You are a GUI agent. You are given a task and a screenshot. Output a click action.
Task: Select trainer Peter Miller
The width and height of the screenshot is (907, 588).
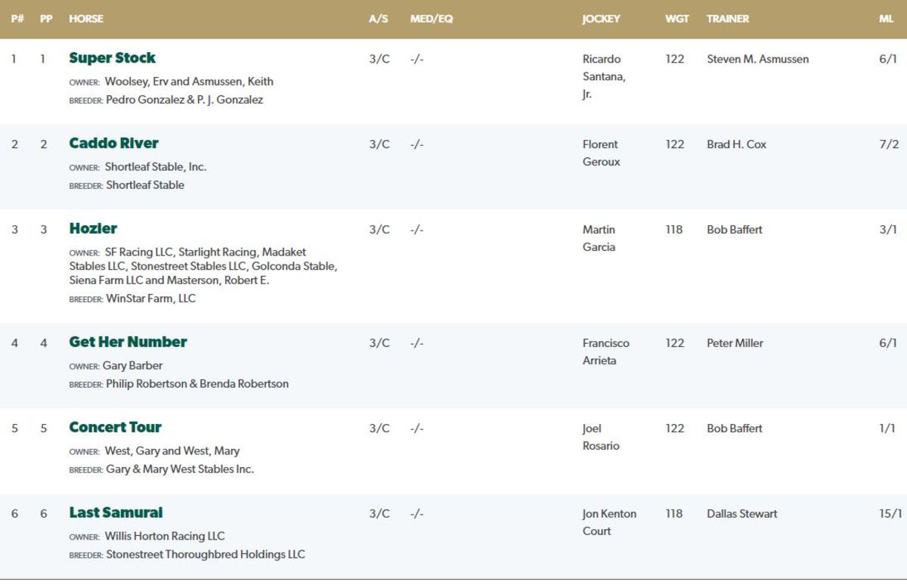pyautogui.click(x=735, y=343)
